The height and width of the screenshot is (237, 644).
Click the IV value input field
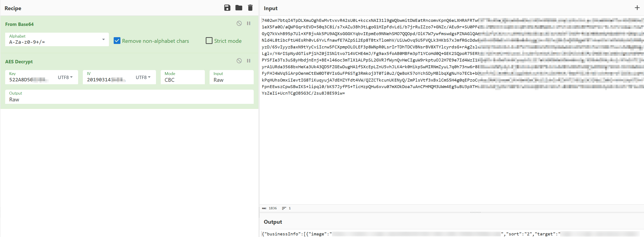108,80
